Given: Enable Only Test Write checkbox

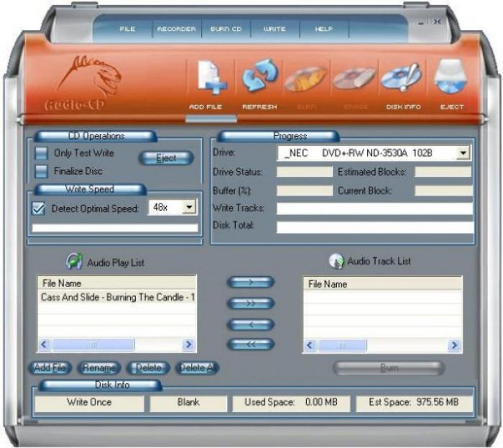Looking at the screenshot, I should click(41, 153).
